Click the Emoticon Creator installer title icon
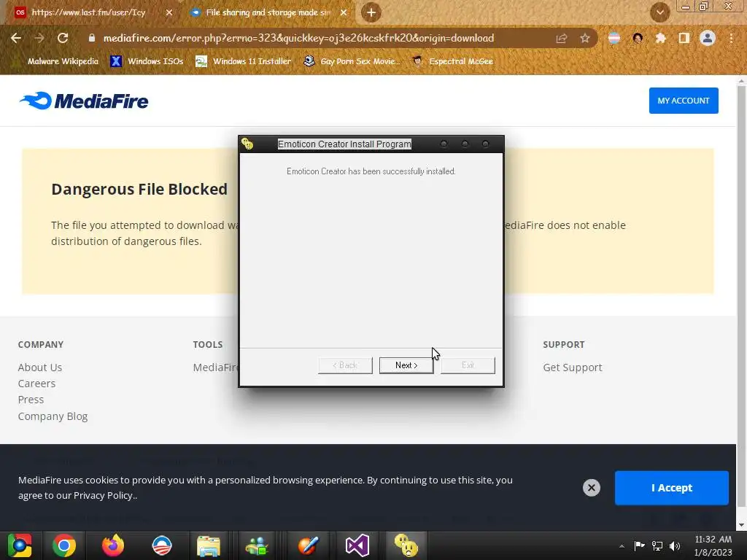 [x=247, y=144]
